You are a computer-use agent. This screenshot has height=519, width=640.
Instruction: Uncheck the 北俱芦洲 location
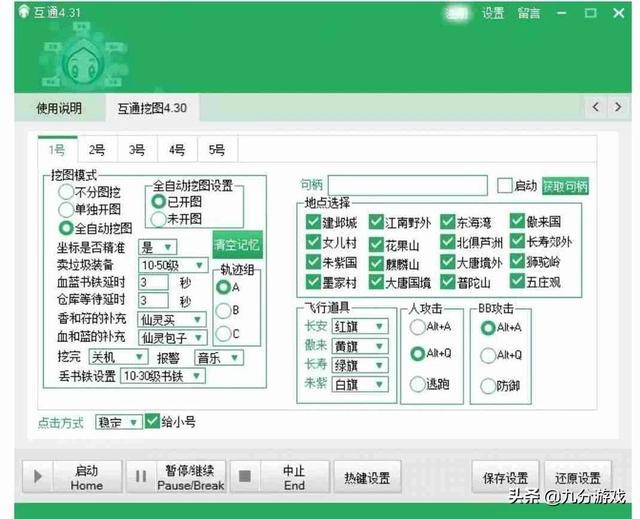[x=448, y=242]
